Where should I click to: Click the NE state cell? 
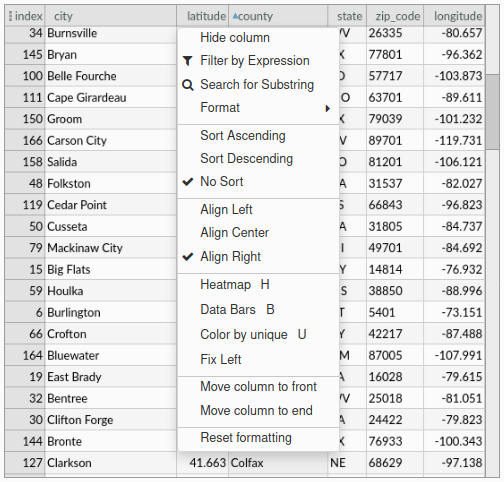pos(347,463)
